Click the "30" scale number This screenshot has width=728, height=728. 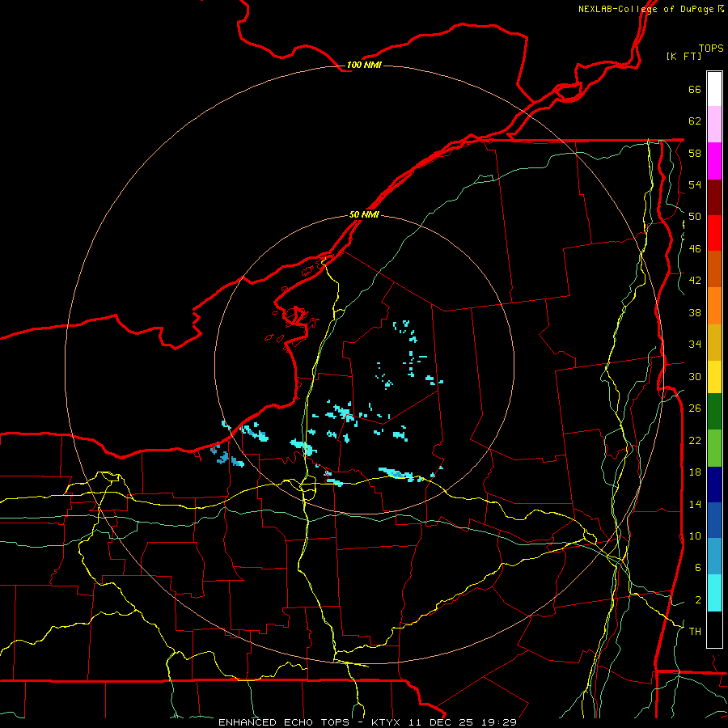pos(695,376)
